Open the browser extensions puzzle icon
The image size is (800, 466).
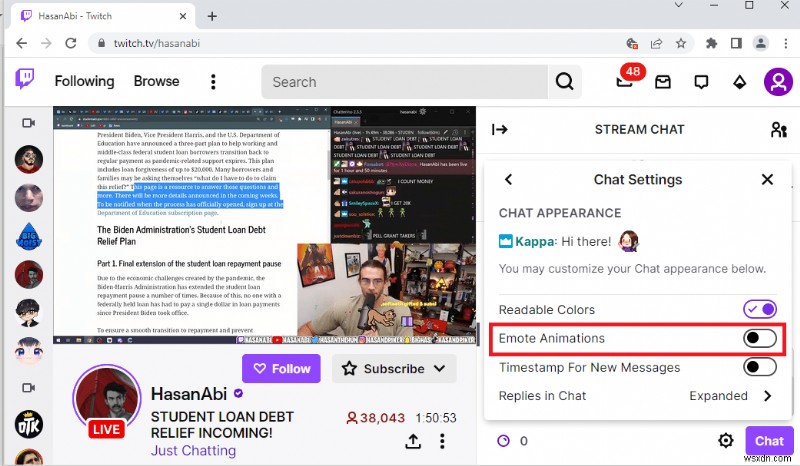[x=711, y=43]
